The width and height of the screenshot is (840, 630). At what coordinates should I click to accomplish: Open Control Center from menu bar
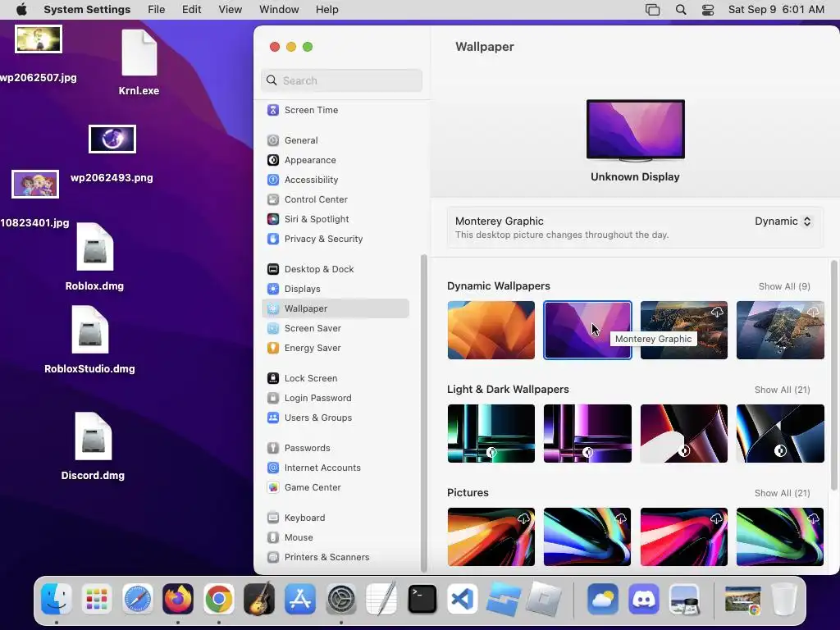[x=708, y=10]
